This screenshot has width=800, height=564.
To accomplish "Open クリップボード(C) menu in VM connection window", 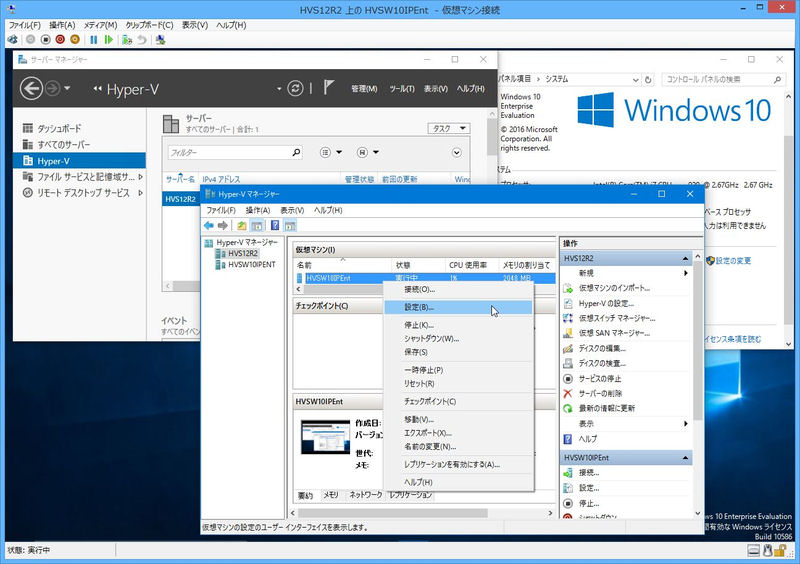I will 149,25.
